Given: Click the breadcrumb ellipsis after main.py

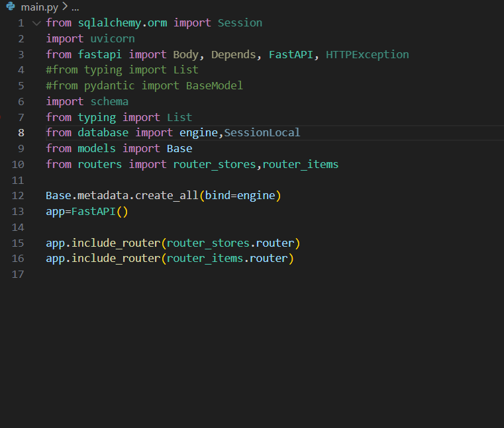Looking at the screenshot, I should point(76,8).
